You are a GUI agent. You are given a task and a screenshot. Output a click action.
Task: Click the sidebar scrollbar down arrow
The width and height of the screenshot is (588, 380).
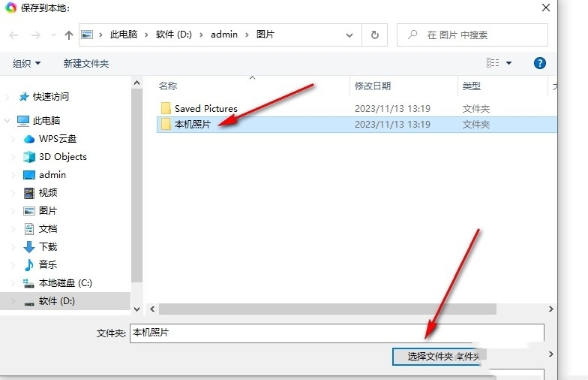coord(136,309)
